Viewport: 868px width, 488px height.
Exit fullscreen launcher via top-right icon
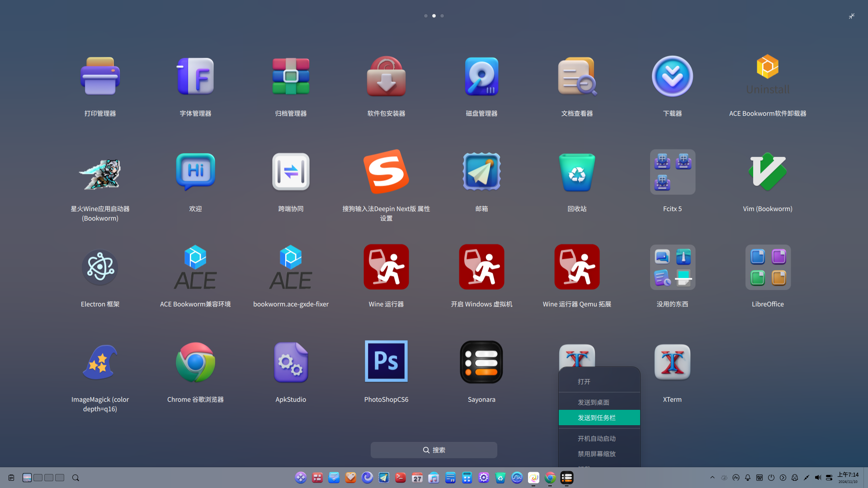(851, 16)
